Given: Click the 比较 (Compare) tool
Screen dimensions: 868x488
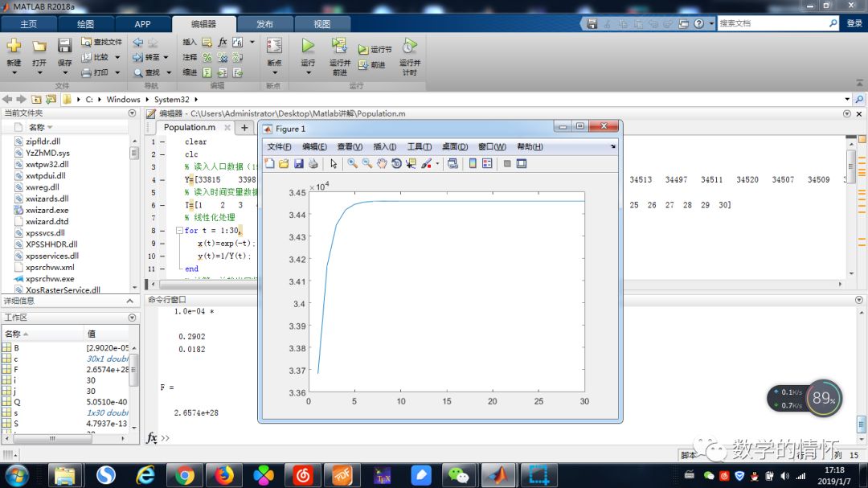Looking at the screenshot, I should coord(95,57).
